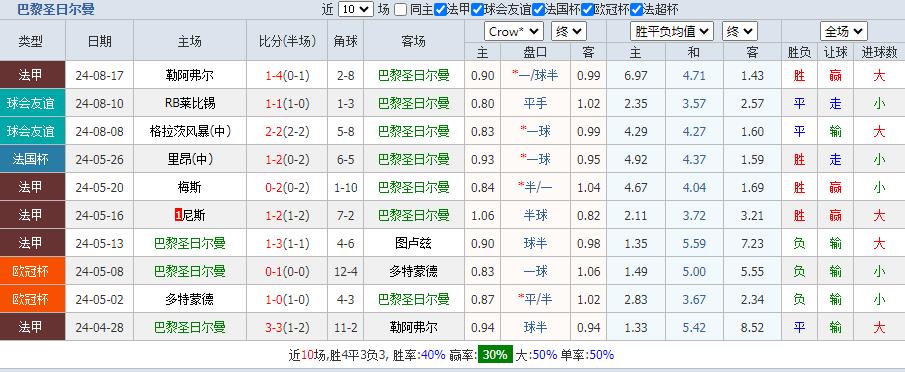Open home team 格拉茨风暴(中)
Screen dimensions: 905x372
point(190,131)
